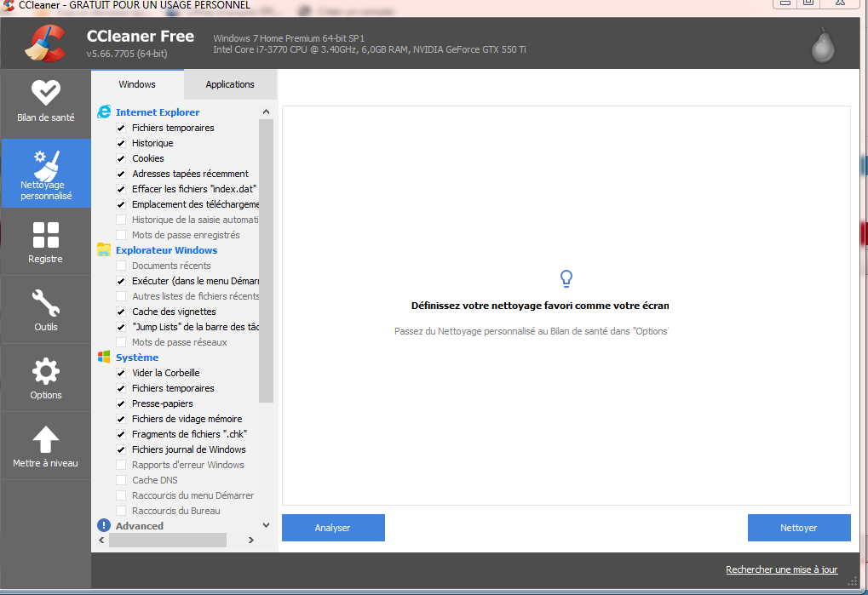The height and width of the screenshot is (595, 868).
Task: Uncheck the Historique checkbox
Action: point(121,143)
